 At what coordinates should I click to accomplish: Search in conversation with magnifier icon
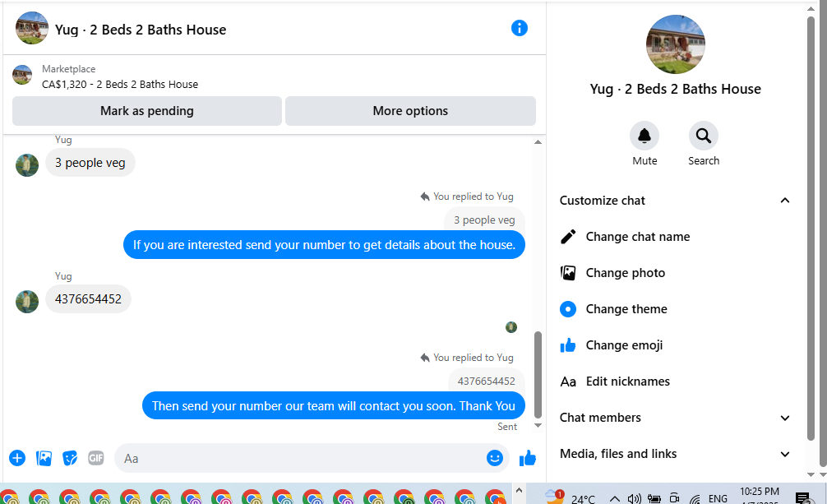tap(704, 136)
